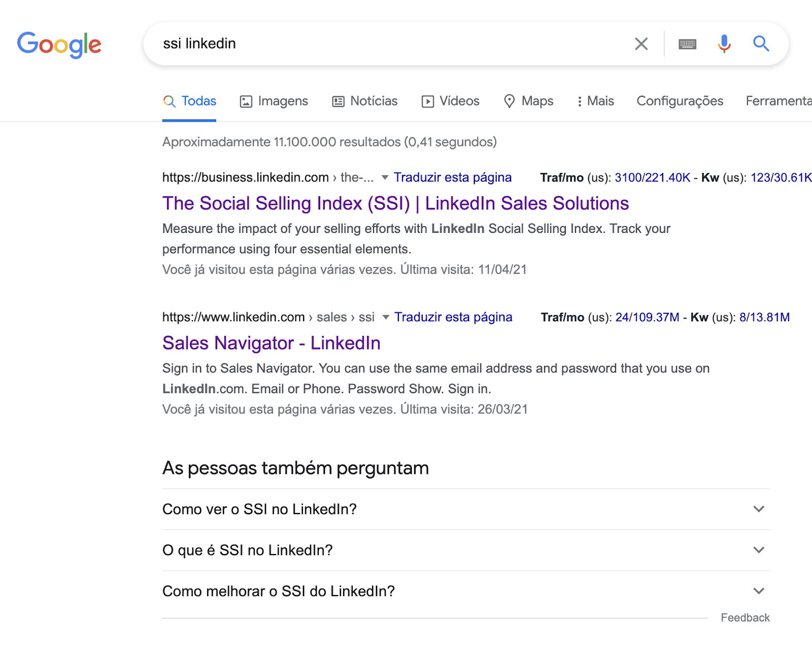Open the dropdown arrow next to www.linkedin.com URL
The height and width of the screenshot is (655, 812).
pyautogui.click(x=386, y=317)
